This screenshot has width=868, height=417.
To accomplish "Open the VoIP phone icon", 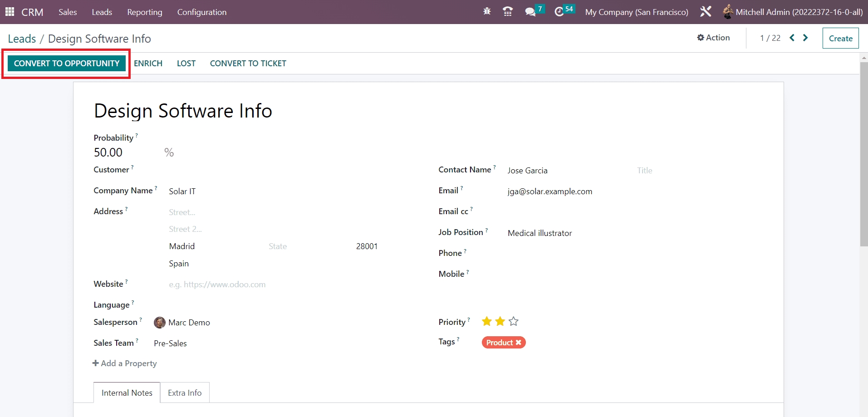I will (508, 12).
